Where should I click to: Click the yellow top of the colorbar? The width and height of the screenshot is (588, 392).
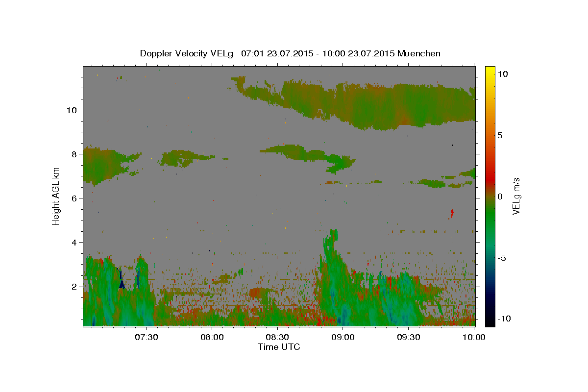490,70
